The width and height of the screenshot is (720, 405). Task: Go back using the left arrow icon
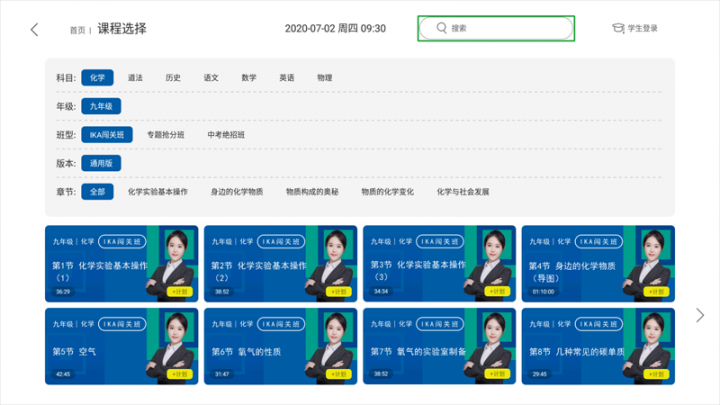34,30
